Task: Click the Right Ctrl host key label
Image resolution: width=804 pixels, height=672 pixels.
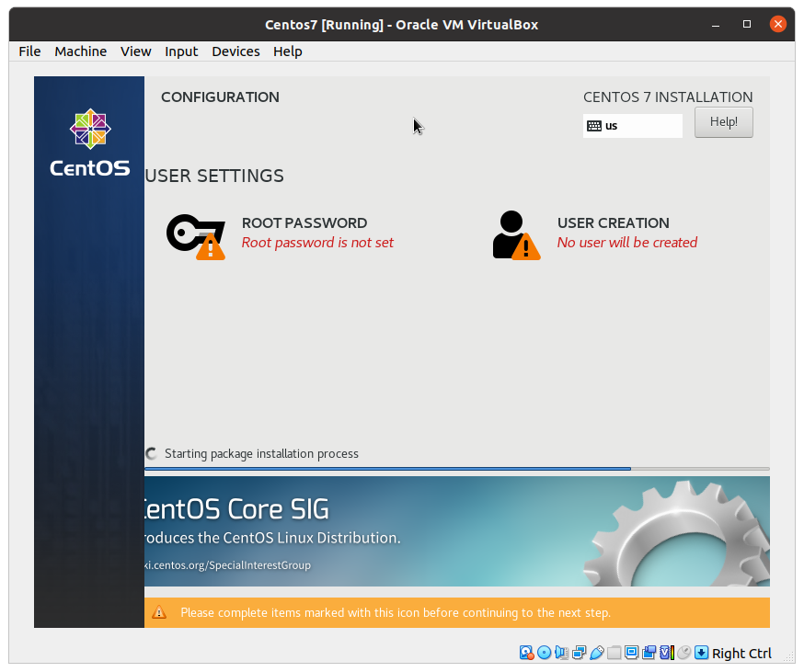Action: tap(741, 653)
